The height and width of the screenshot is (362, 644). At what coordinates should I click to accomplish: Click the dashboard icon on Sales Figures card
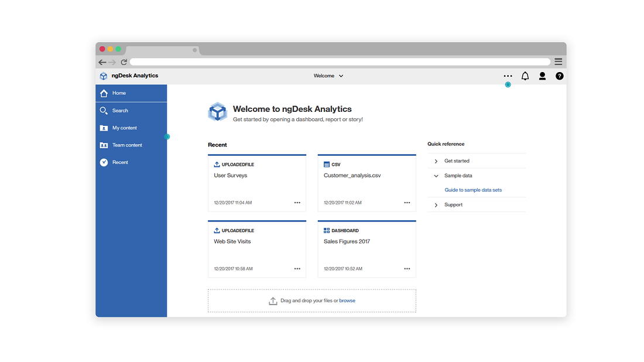click(327, 231)
